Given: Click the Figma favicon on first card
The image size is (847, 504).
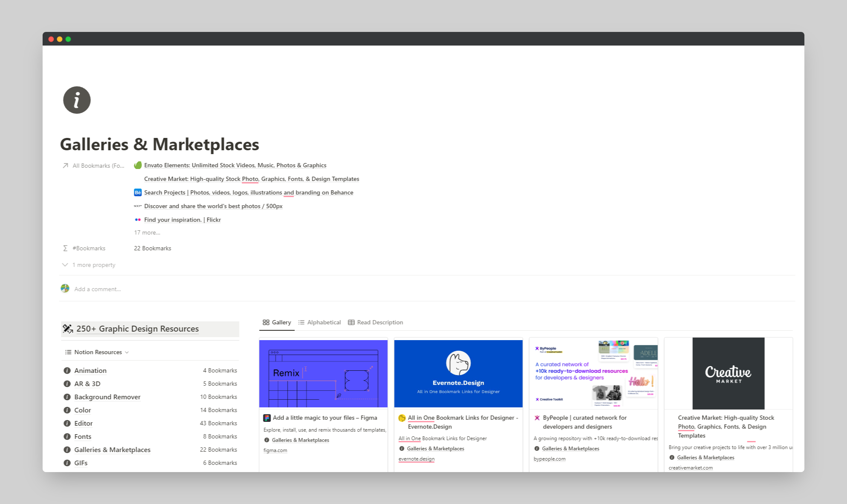Looking at the screenshot, I should point(267,418).
